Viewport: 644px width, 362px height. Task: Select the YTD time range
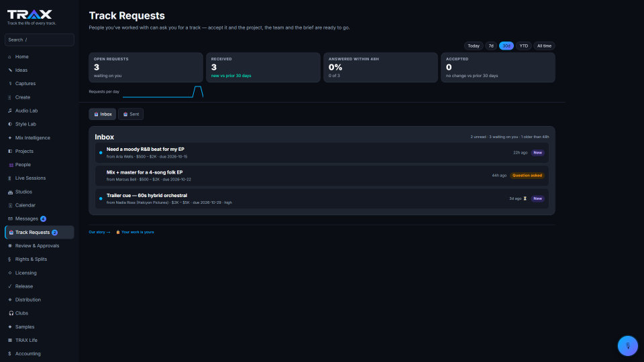(524, 46)
